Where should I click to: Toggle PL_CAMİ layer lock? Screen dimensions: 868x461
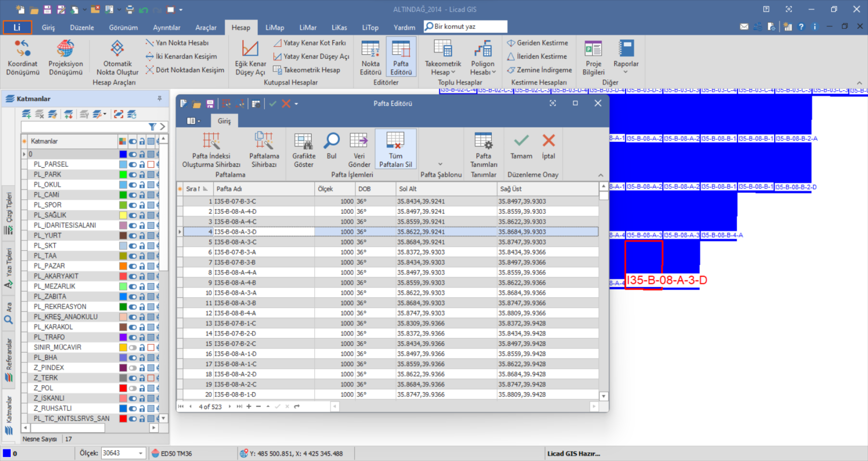(x=142, y=195)
